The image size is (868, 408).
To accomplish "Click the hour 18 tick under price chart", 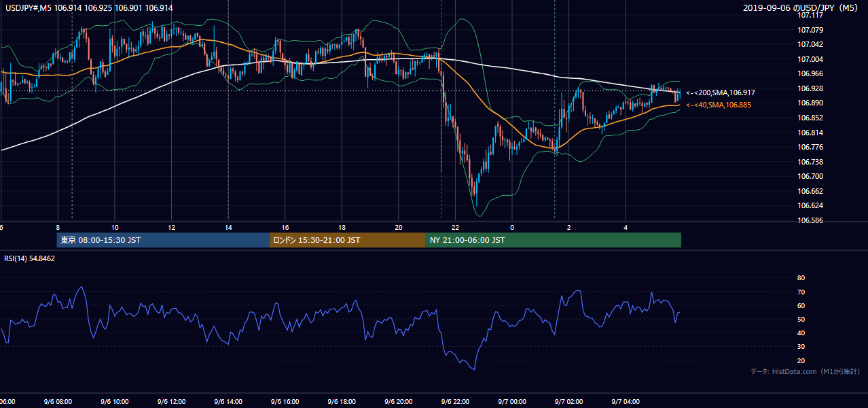I will point(342,228).
